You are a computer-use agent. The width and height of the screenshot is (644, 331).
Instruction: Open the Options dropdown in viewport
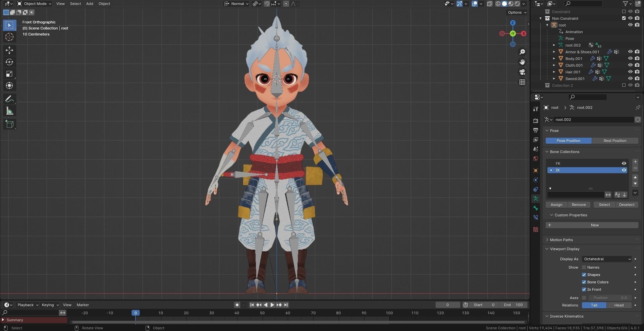click(x=517, y=12)
